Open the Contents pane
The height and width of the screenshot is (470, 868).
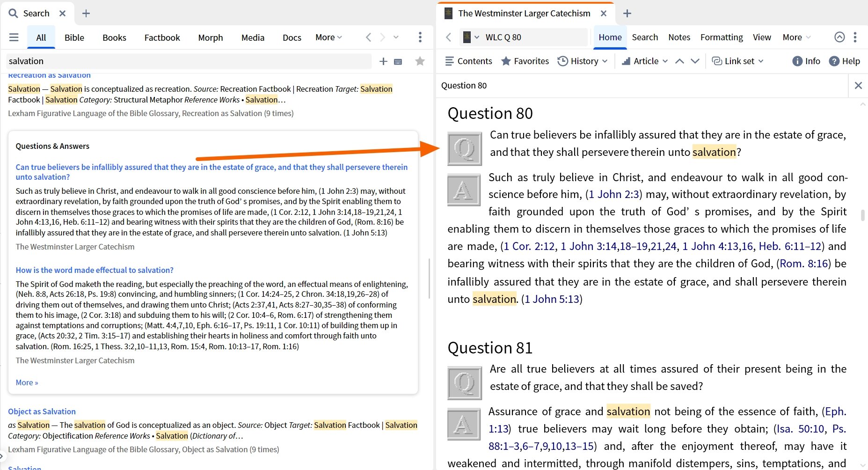468,61
